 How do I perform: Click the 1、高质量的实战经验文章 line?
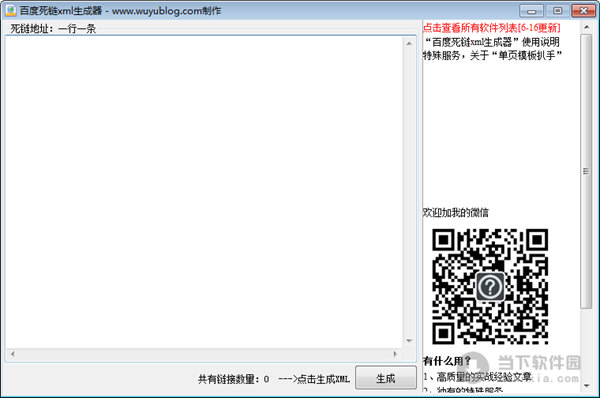[x=477, y=377]
